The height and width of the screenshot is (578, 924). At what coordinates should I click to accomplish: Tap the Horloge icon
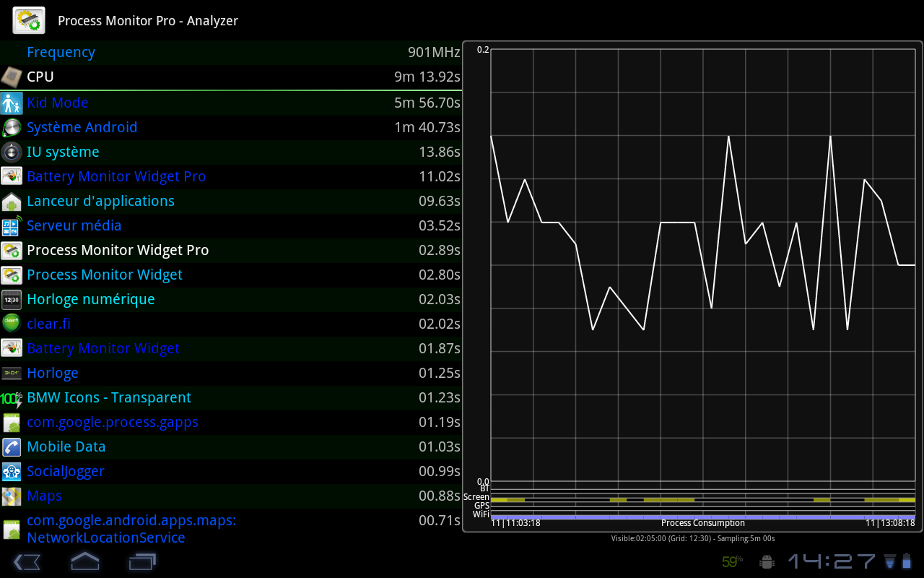click(12, 373)
